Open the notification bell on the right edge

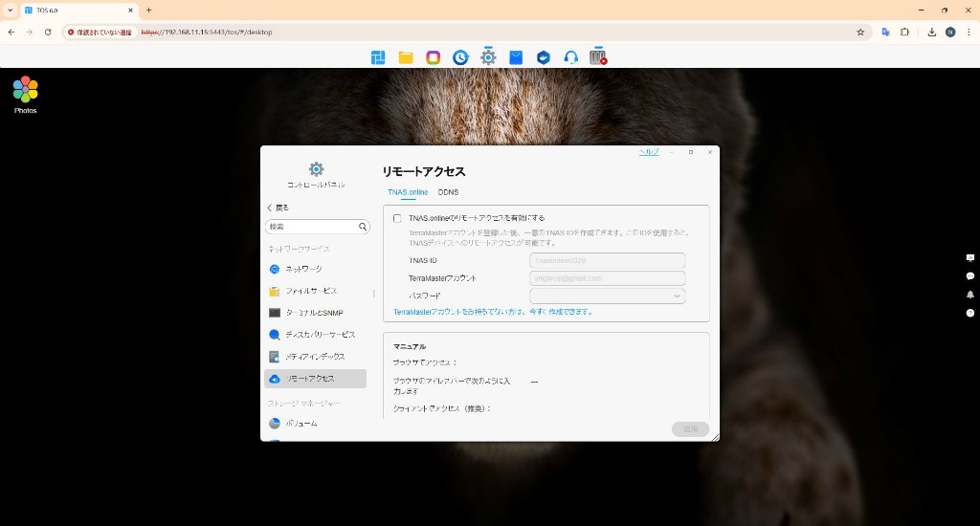point(970,295)
